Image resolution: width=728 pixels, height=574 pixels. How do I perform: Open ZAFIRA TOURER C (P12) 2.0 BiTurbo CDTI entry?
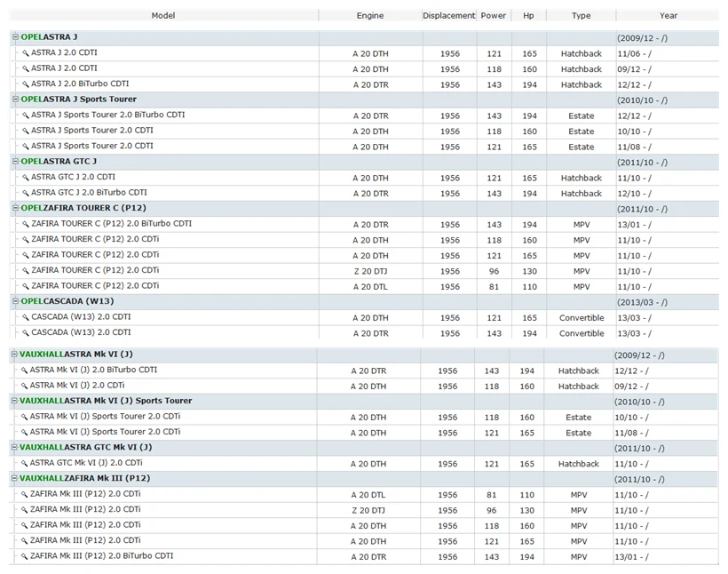coord(112,224)
